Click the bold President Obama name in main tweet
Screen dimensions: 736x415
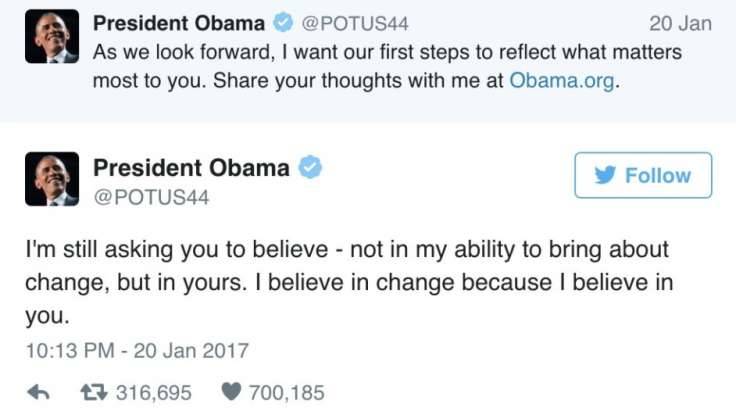(x=191, y=168)
